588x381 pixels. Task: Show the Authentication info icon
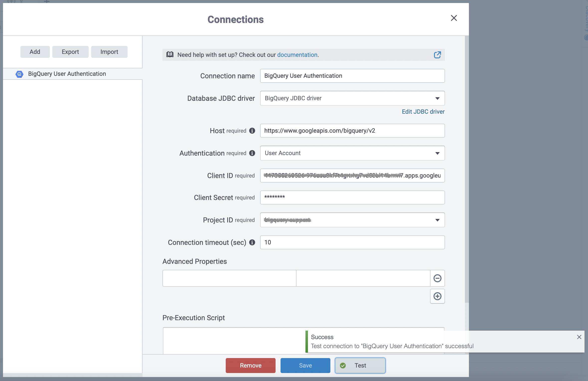click(x=252, y=153)
